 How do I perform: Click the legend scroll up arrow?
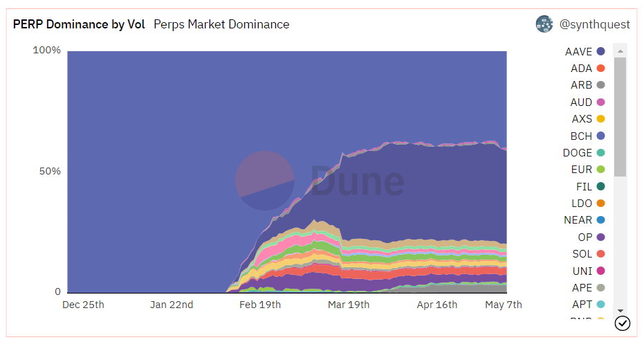(x=620, y=51)
